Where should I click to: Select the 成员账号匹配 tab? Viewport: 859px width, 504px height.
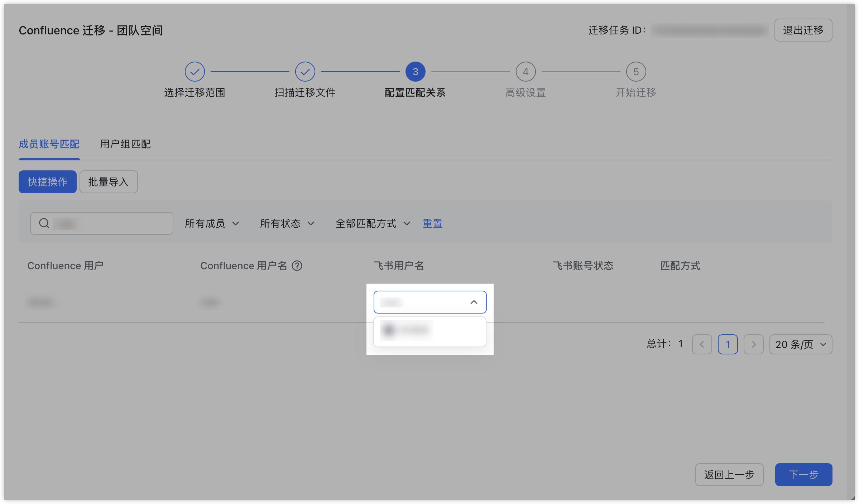click(49, 144)
